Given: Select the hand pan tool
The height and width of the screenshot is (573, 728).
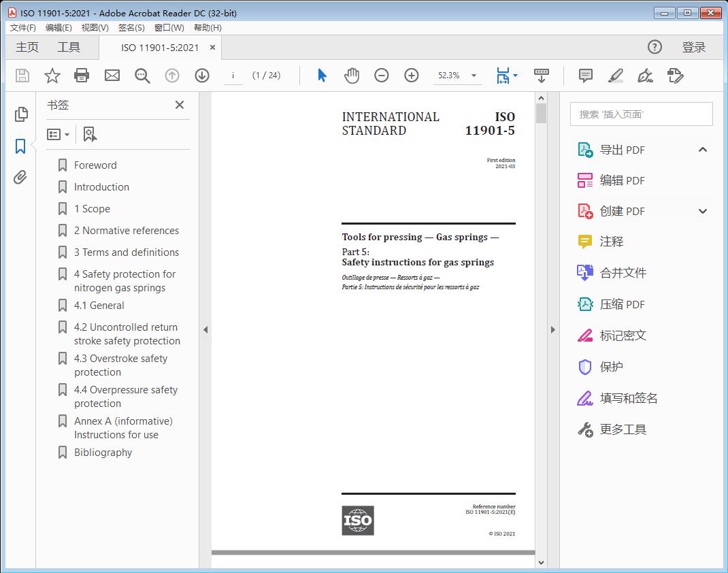Looking at the screenshot, I should 352,76.
